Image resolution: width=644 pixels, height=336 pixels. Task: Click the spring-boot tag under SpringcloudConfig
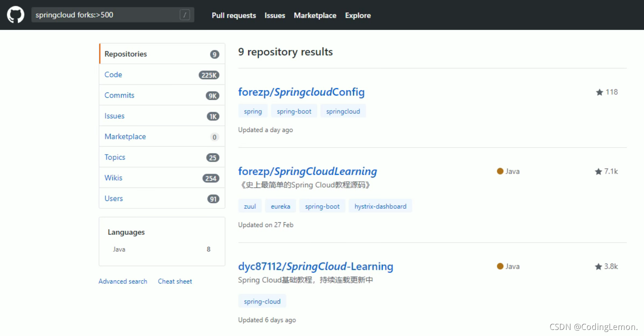[x=294, y=111]
